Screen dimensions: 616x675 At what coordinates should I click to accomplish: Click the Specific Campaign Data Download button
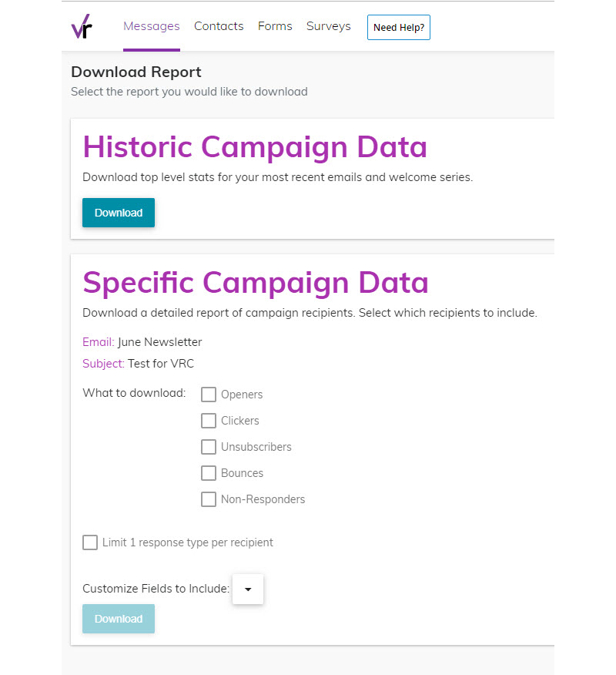pyautogui.click(x=119, y=619)
